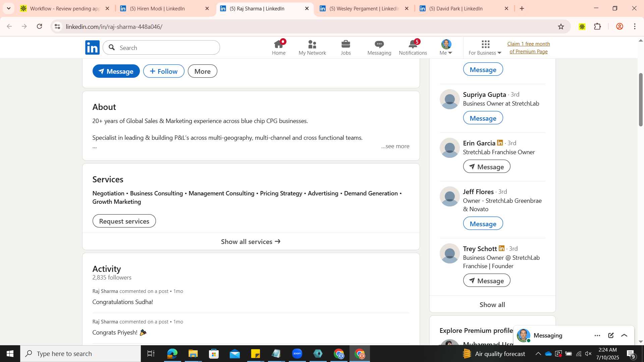Open Mail app from taskbar
Image resolution: width=644 pixels, height=362 pixels.
point(234,354)
